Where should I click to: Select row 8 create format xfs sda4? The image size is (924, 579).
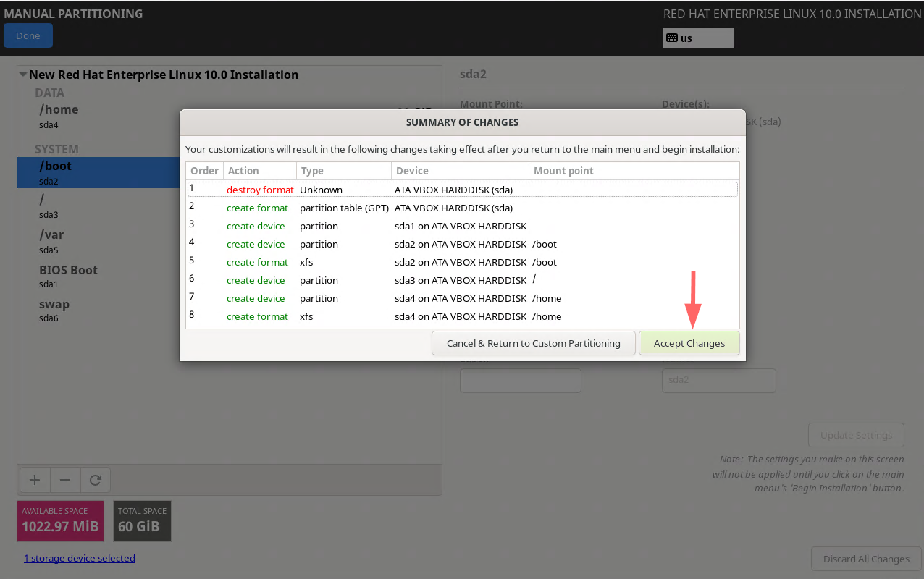[x=462, y=316]
